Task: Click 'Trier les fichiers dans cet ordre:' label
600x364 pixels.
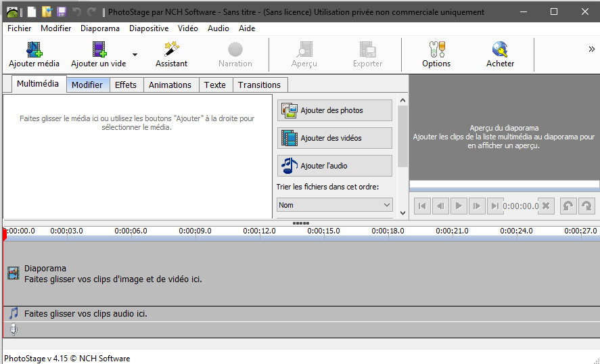Action: tap(327, 187)
